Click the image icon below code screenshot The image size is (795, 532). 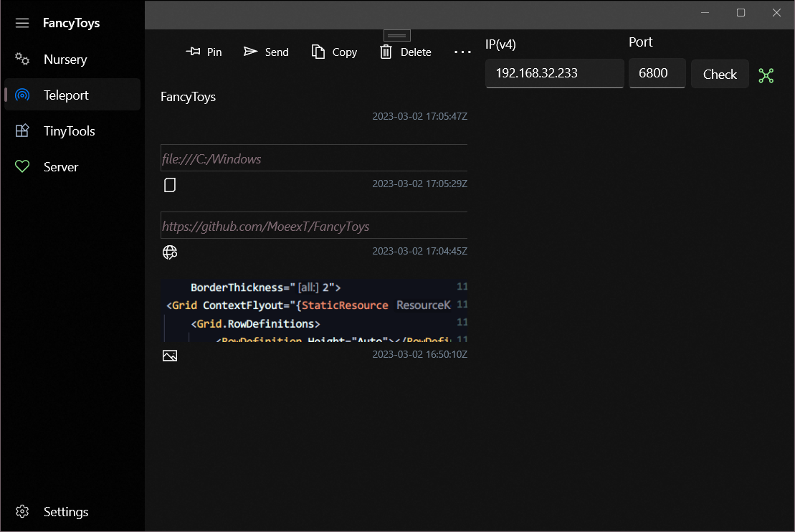pyautogui.click(x=170, y=356)
